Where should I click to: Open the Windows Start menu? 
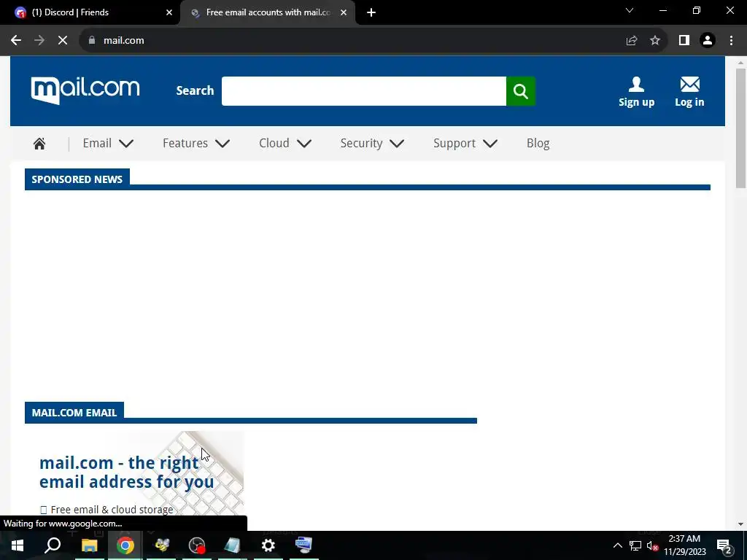pos(18,545)
